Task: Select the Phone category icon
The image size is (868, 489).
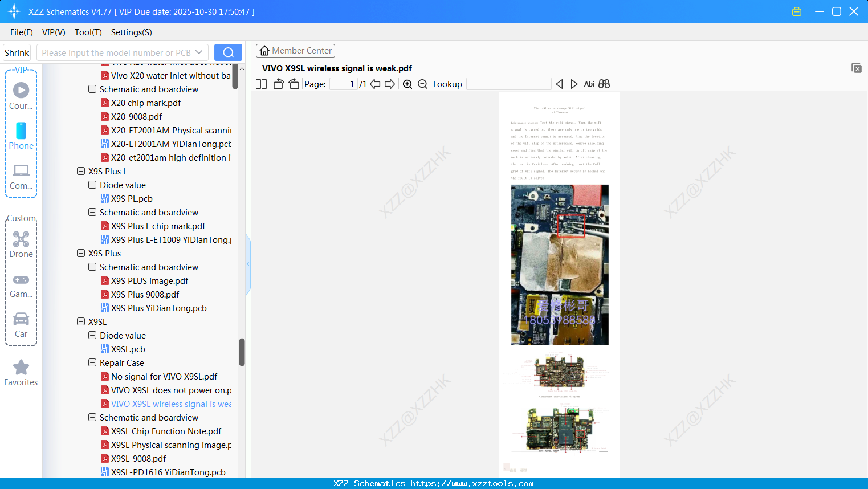Action: (21, 136)
